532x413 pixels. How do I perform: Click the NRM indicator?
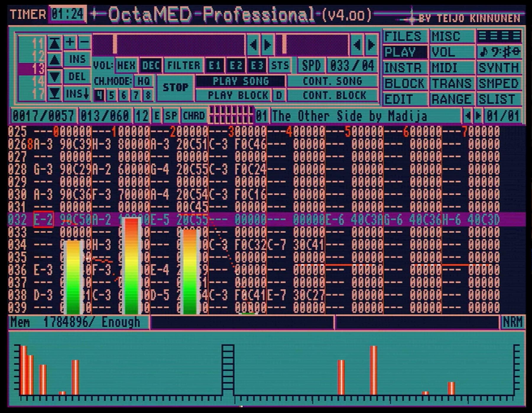tap(512, 322)
